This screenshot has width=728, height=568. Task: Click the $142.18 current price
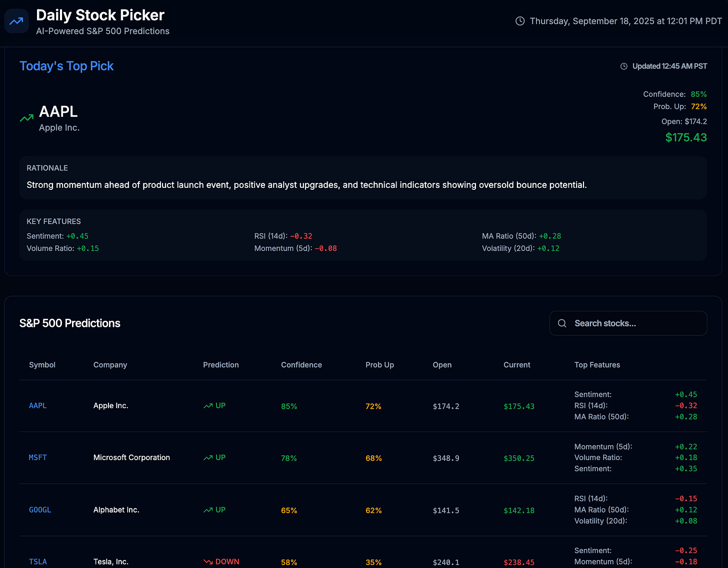tap(519, 511)
